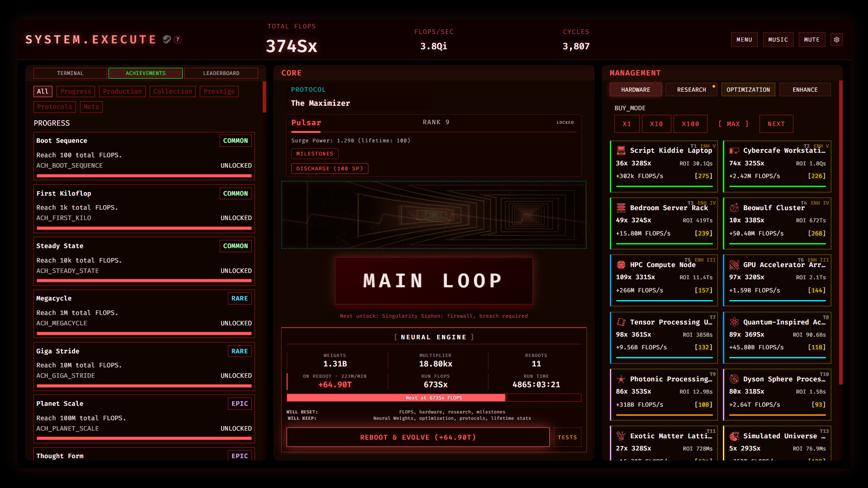
Task: Click the Quantum-Inspired Accelerator icon
Action: tap(734, 322)
